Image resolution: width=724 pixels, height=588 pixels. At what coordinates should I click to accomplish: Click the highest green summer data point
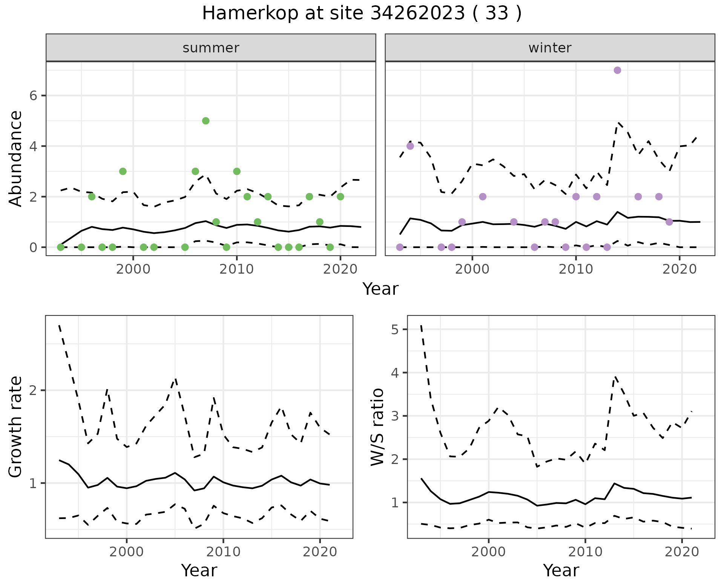[206, 121]
